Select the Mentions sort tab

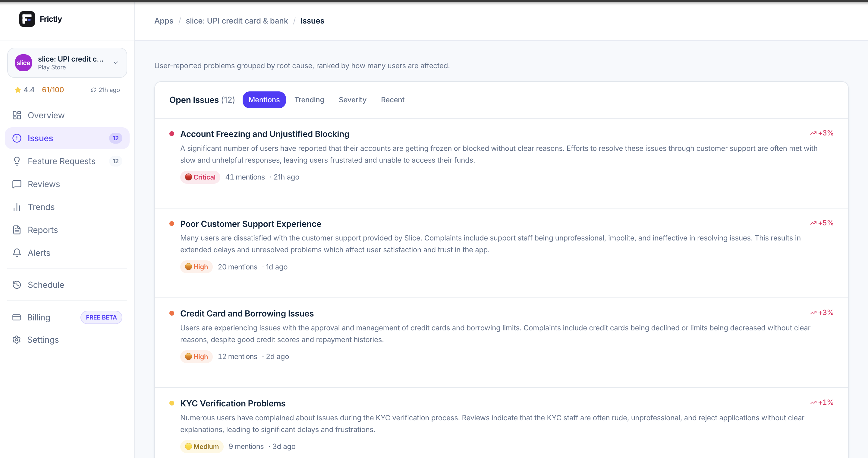click(x=264, y=100)
